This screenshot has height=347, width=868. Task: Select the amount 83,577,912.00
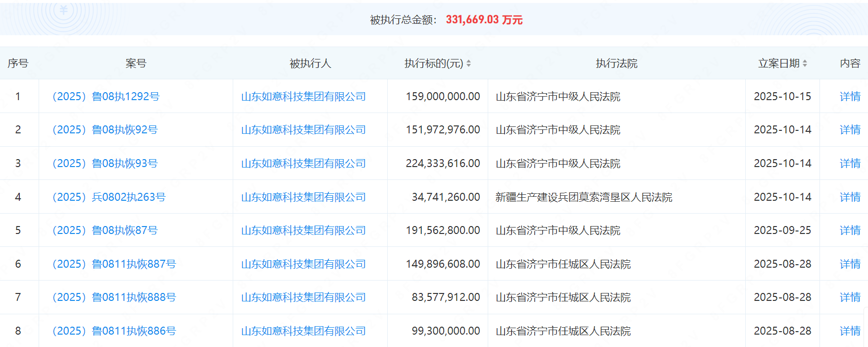(x=446, y=297)
